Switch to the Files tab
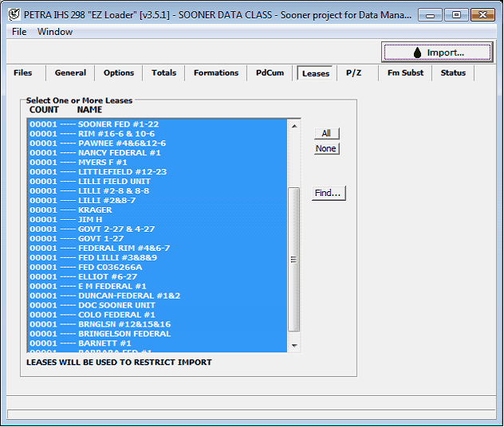 click(23, 72)
